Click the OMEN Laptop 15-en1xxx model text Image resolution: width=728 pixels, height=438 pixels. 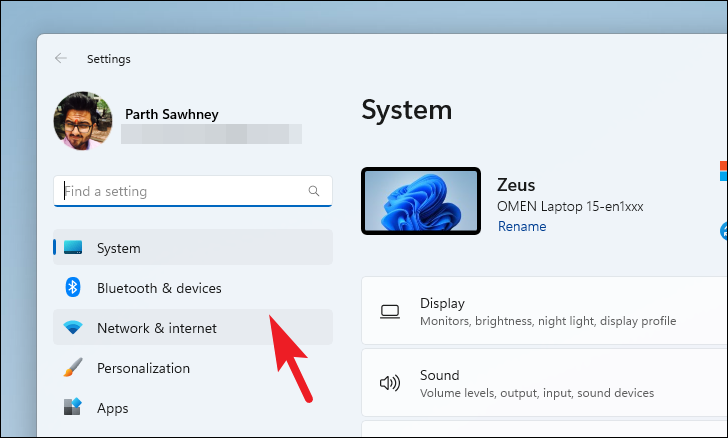[x=570, y=206]
